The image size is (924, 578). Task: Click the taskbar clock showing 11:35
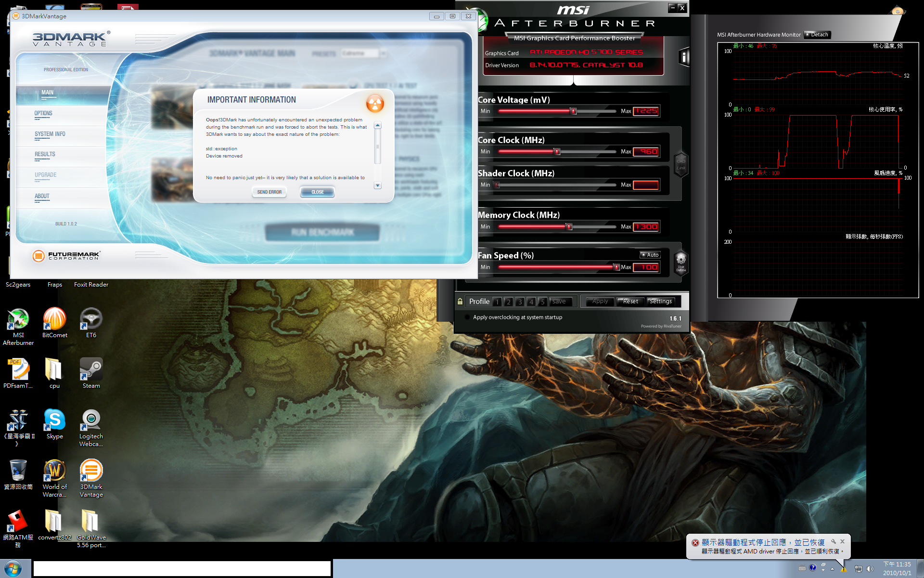pos(897,569)
